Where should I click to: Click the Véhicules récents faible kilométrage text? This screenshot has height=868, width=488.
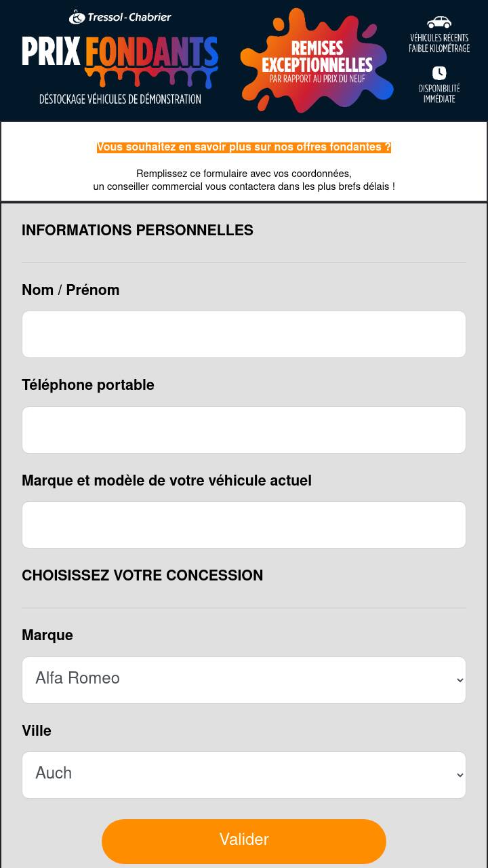[439, 43]
